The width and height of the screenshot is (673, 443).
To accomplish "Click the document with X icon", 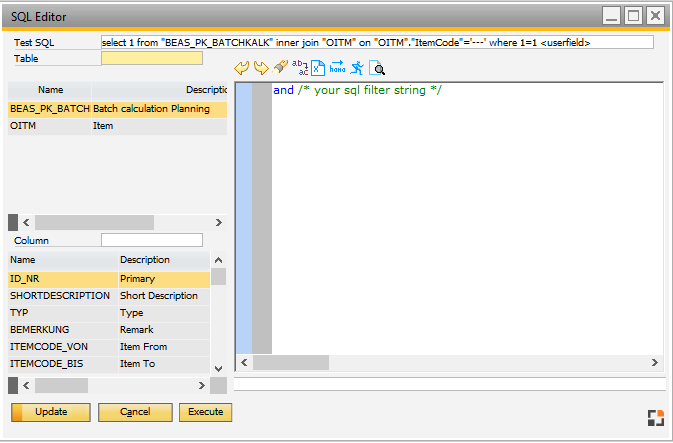I will pyautogui.click(x=318, y=68).
